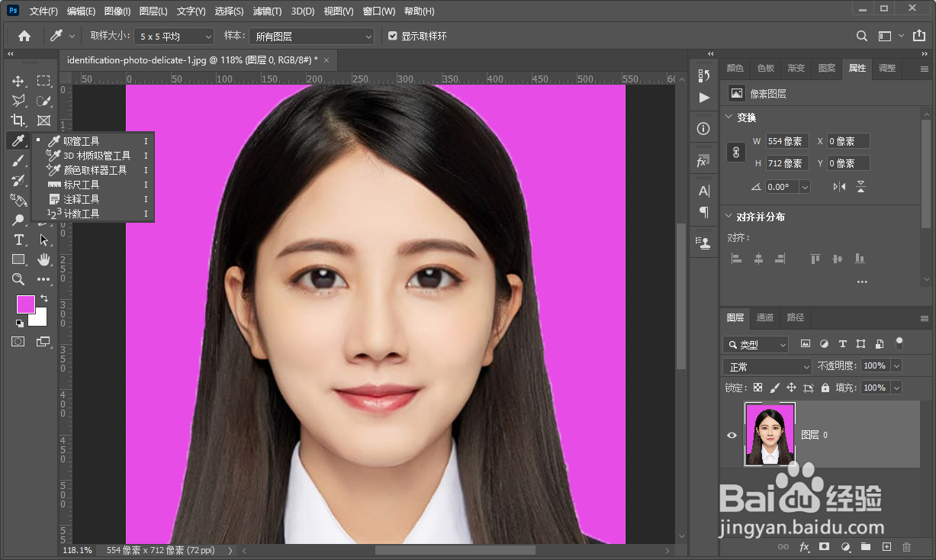936x560 pixels.
Task: Click the foreground magenta color swatch
Action: tap(25, 304)
